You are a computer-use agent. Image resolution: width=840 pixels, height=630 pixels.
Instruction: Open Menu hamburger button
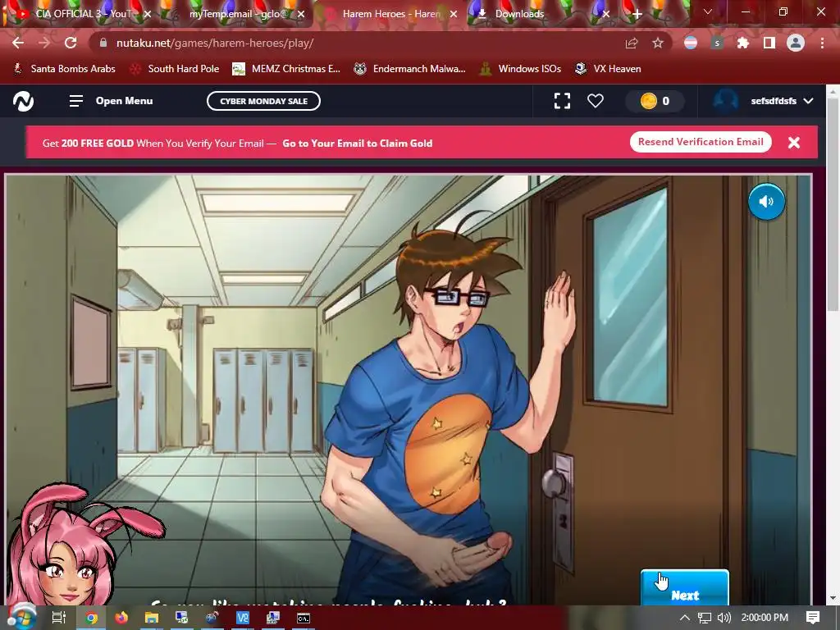(x=111, y=101)
